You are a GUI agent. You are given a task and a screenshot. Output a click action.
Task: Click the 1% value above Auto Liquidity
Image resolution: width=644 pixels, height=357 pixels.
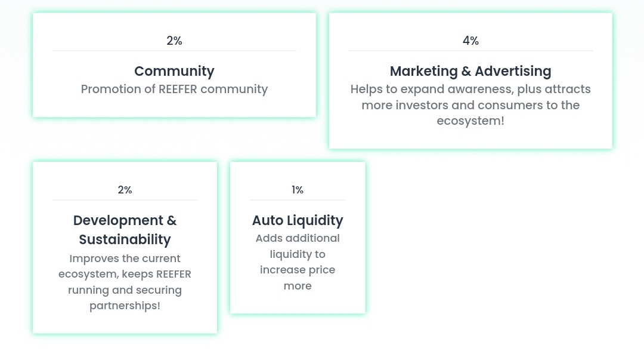coord(298,190)
